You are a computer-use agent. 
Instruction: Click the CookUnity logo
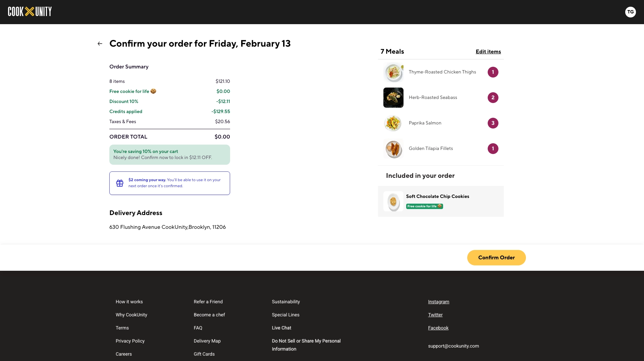coord(30,12)
